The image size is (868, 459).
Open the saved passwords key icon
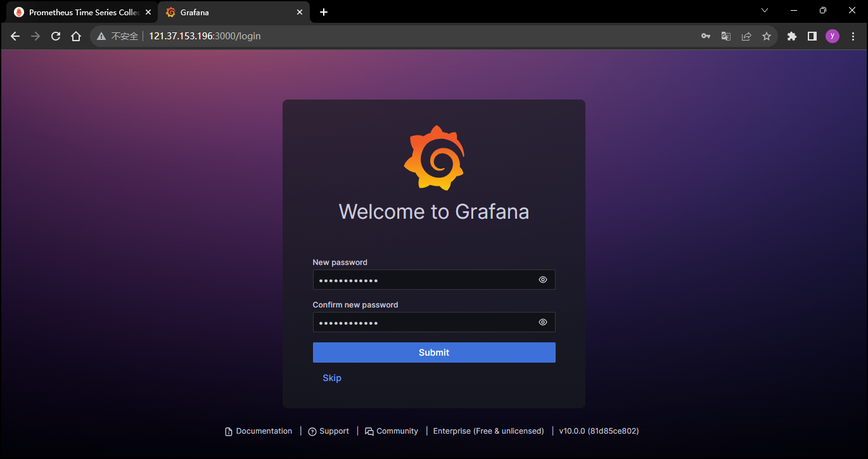click(x=706, y=36)
